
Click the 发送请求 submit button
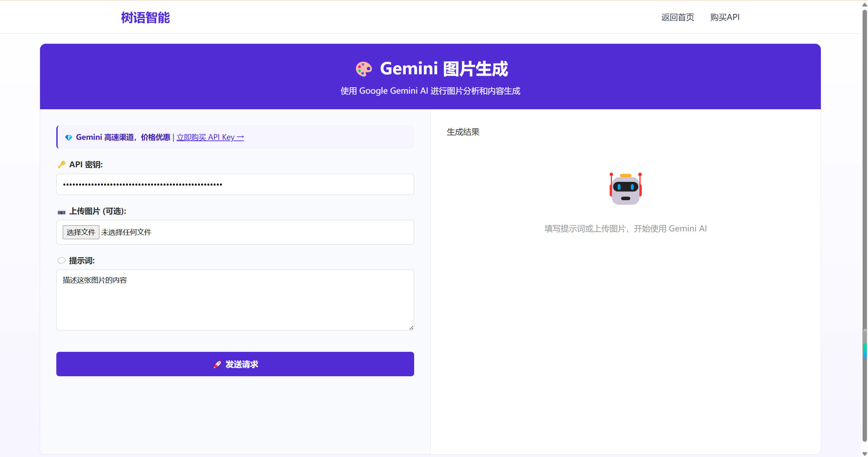[x=235, y=364]
